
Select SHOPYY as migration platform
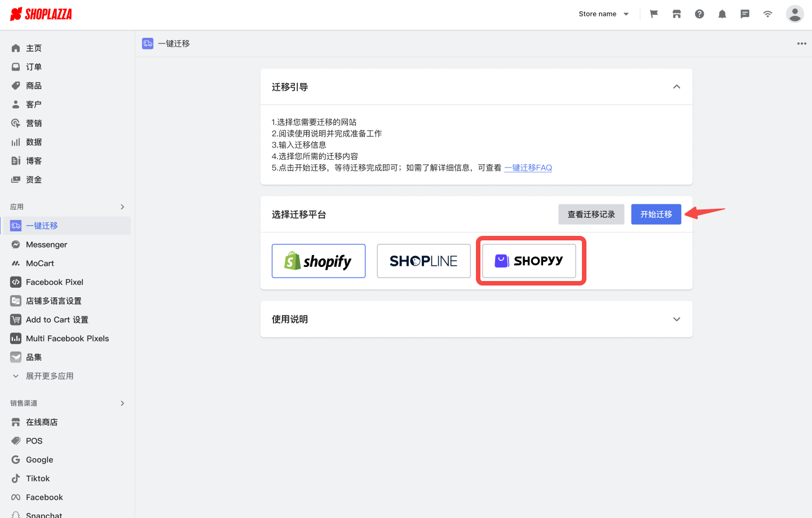[529, 261]
